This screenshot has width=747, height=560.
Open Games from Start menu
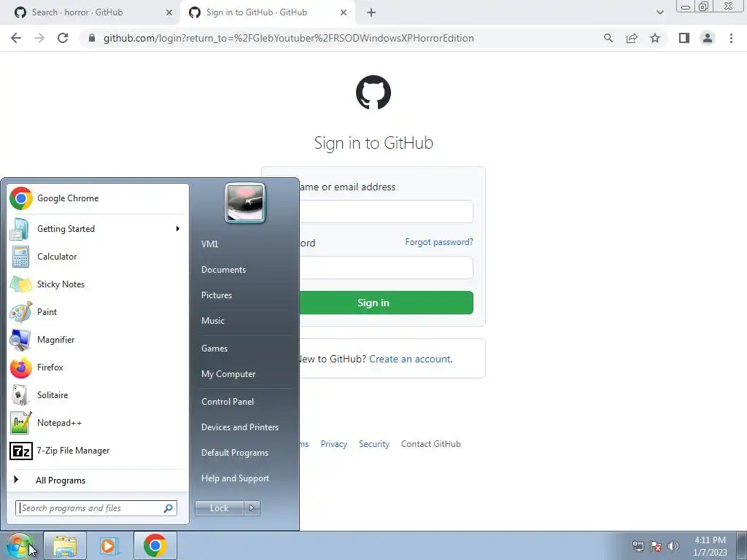point(214,349)
